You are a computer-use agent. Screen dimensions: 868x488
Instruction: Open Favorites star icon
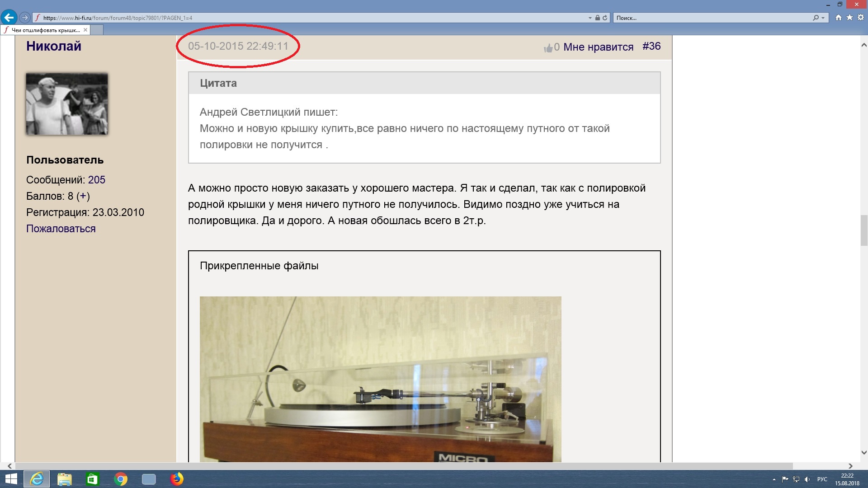coord(849,18)
